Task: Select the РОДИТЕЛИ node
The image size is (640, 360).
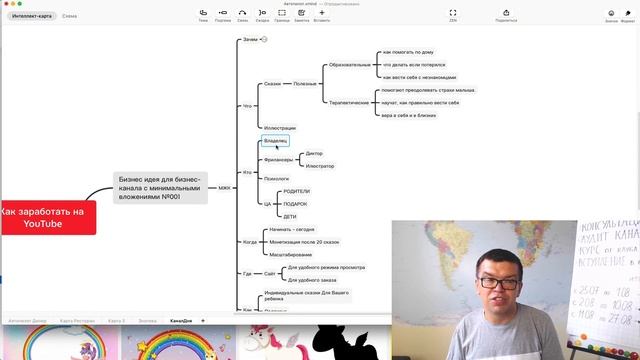Action: pyautogui.click(x=296, y=191)
